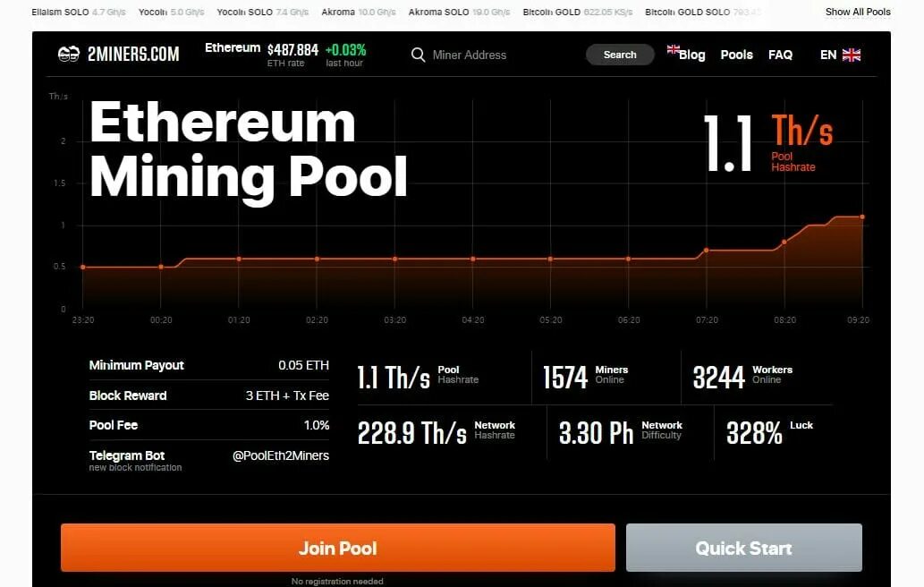The width and height of the screenshot is (924, 587).
Task: Click the 1574 Miners Online stat
Action: [x=585, y=377]
